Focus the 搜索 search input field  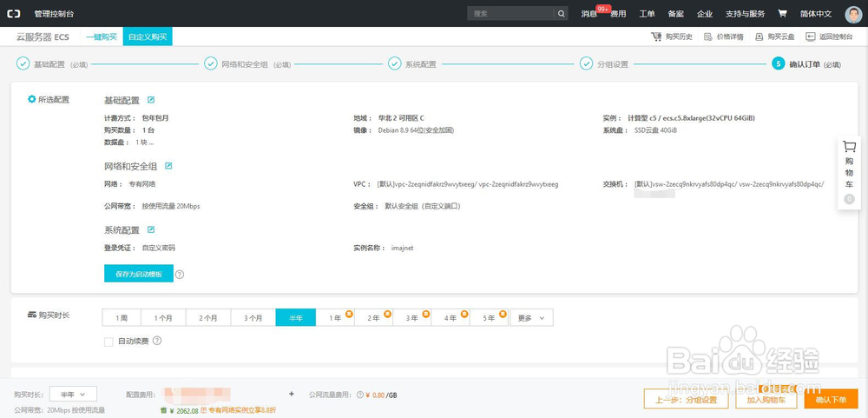[x=510, y=13]
